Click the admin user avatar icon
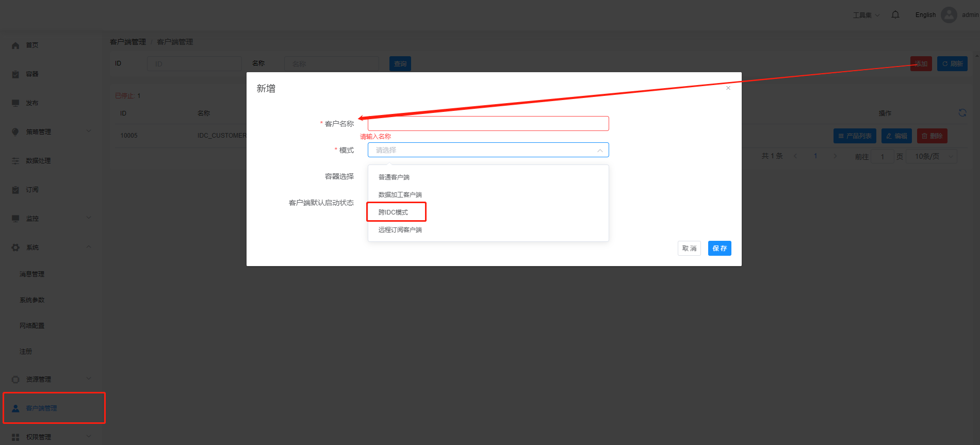The image size is (980, 445). [949, 15]
